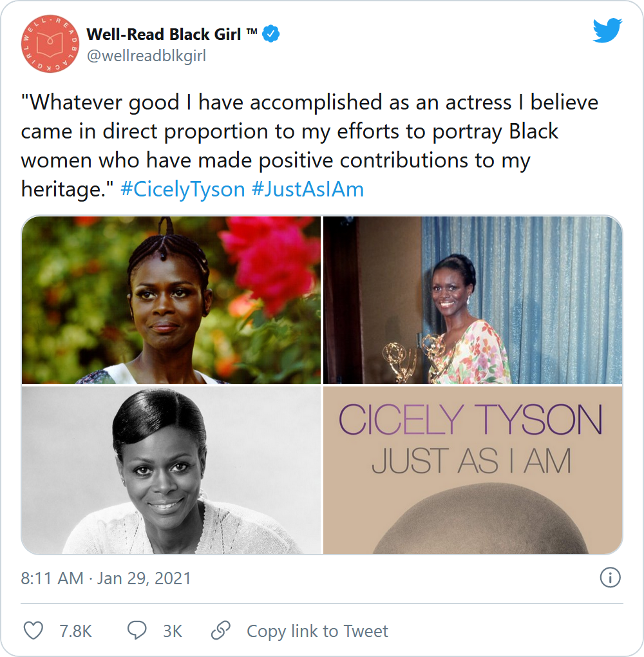Click the chain link icon

click(221, 631)
